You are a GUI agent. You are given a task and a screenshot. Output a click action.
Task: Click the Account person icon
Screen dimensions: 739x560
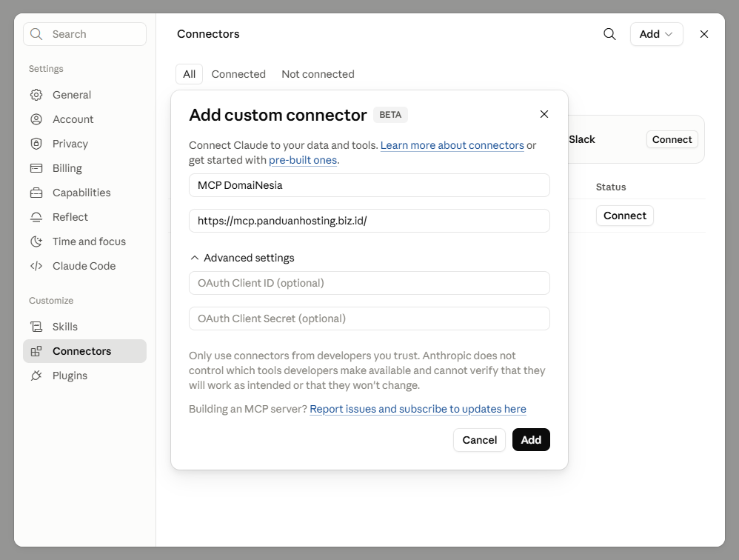[x=36, y=119]
